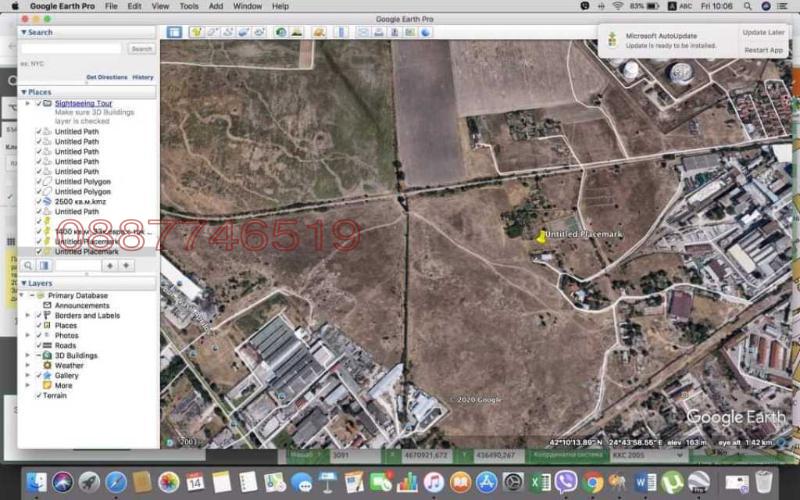Select the Add Polygon tool
The height and width of the screenshot is (500, 800).
[x=212, y=32]
